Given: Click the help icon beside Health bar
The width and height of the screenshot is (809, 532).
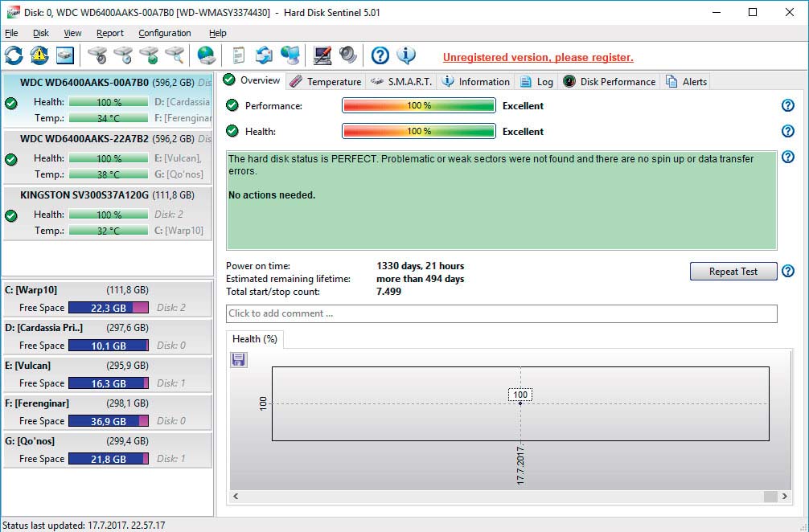Looking at the screenshot, I should [x=787, y=131].
